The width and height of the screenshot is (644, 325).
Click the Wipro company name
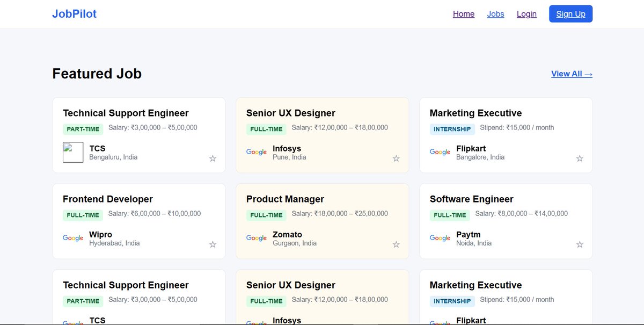[100, 234]
